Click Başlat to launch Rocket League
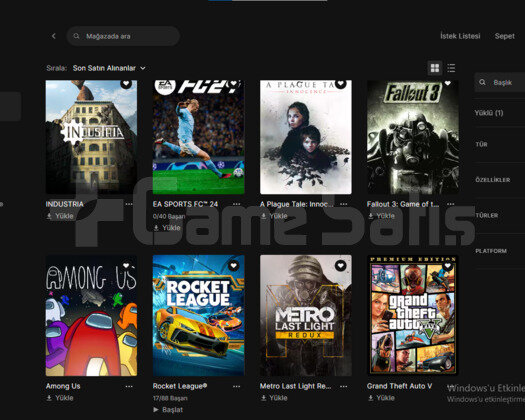The image size is (525, 420). click(168, 410)
